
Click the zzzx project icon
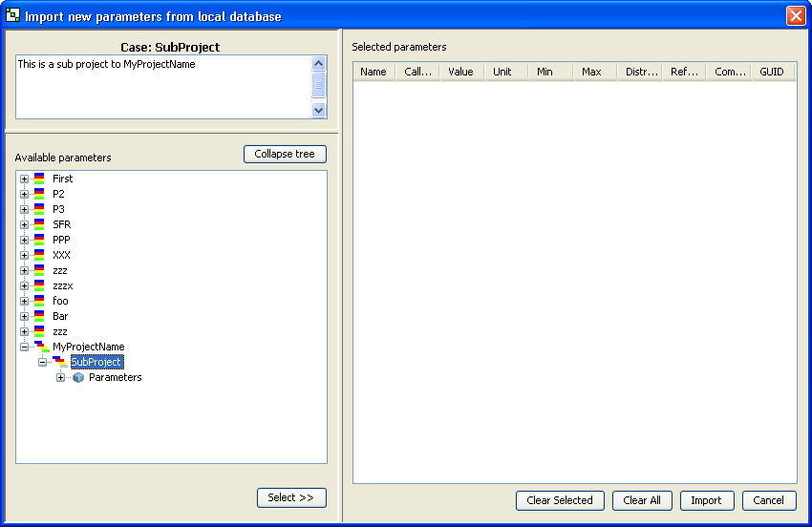[39, 285]
